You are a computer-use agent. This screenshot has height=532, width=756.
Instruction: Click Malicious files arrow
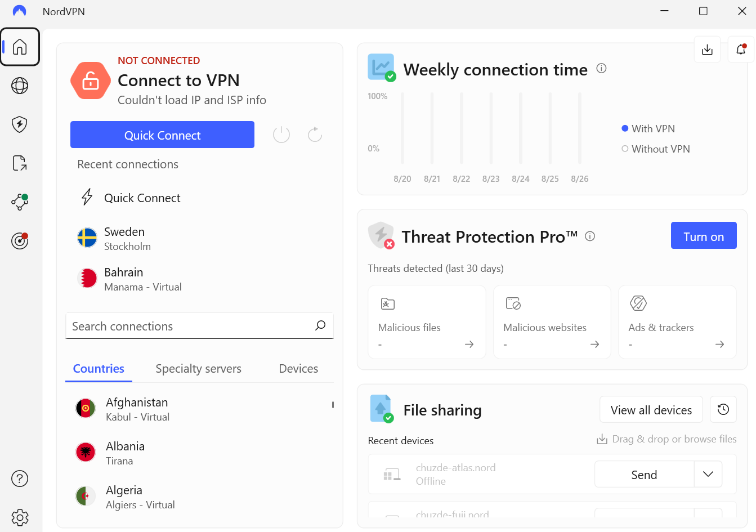pyautogui.click(x=469, y=344)
